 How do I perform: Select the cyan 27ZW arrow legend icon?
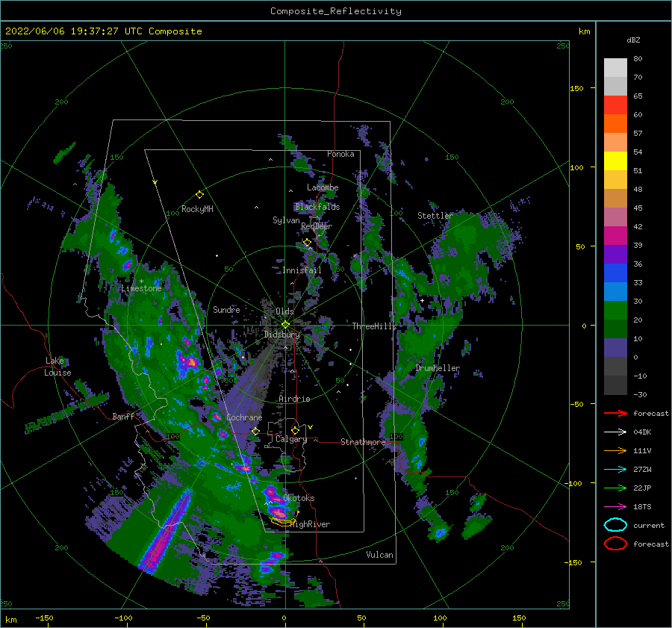click(615, 470)
